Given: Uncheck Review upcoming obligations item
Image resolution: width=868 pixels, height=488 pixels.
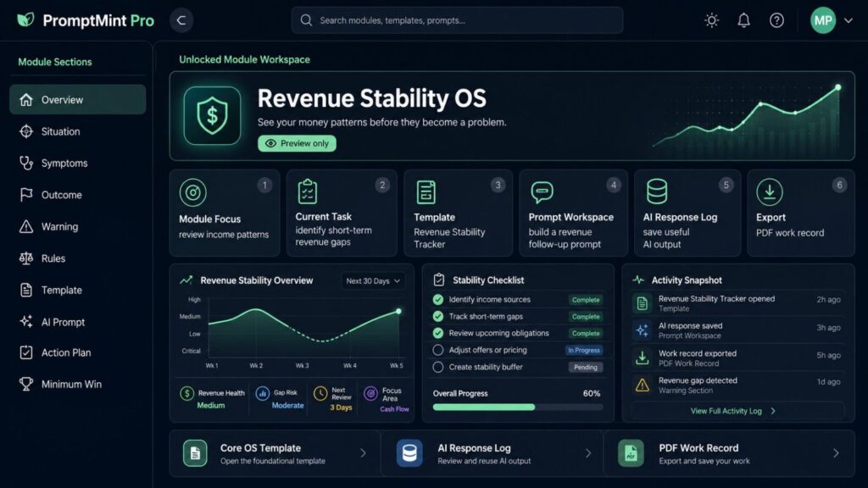Looking at the screenshot, I should pyautogui.click(x=438, y=333).
